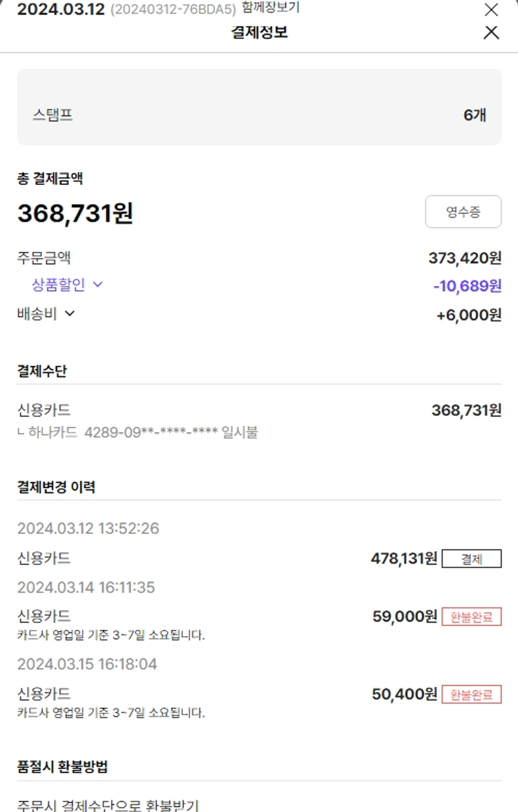Image resolution: width=518 pixels, height=812 pixels.
Task: Open the 함께장보기 link
Action: point(270,8)
